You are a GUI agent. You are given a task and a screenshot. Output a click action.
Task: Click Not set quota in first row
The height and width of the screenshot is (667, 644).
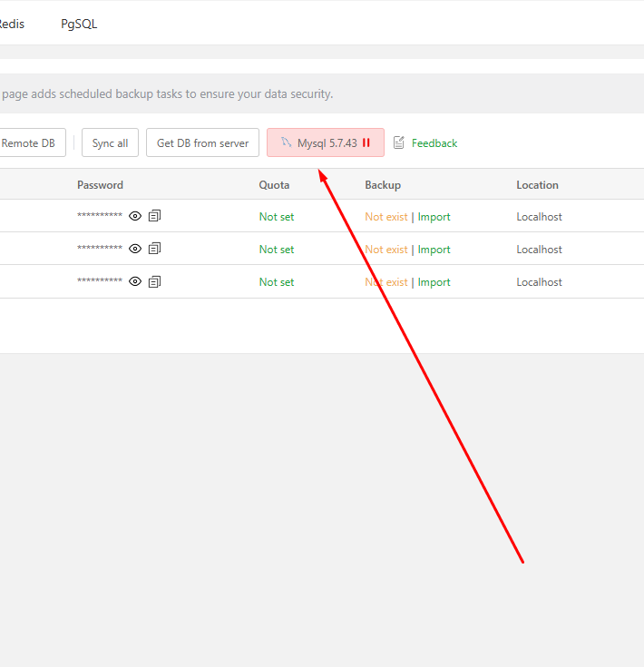(277, 217)
